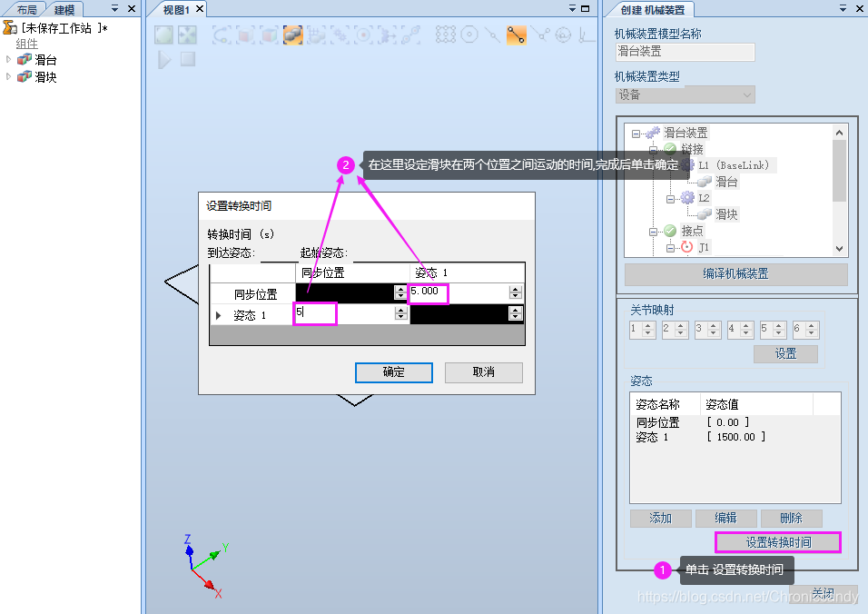Image resolution: width=868 pixels, height=614 pixels.
Task: Click the curve creation tool icon
Action: pos(222,34)
